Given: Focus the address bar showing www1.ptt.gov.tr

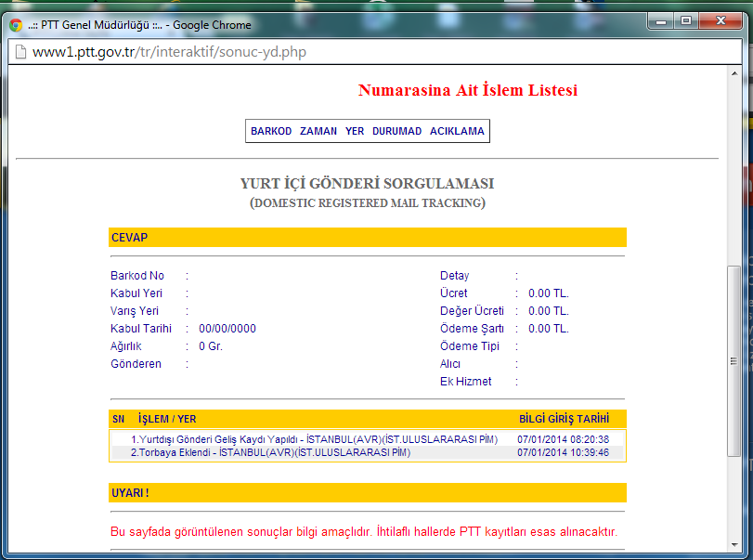Looking at the screenshot, I should coord(374,52).
